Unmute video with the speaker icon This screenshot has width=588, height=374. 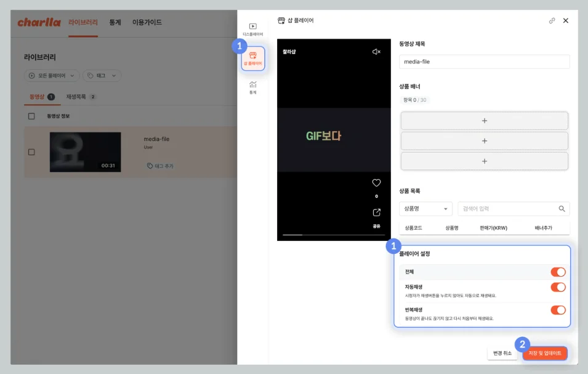(x=376, y=52)
